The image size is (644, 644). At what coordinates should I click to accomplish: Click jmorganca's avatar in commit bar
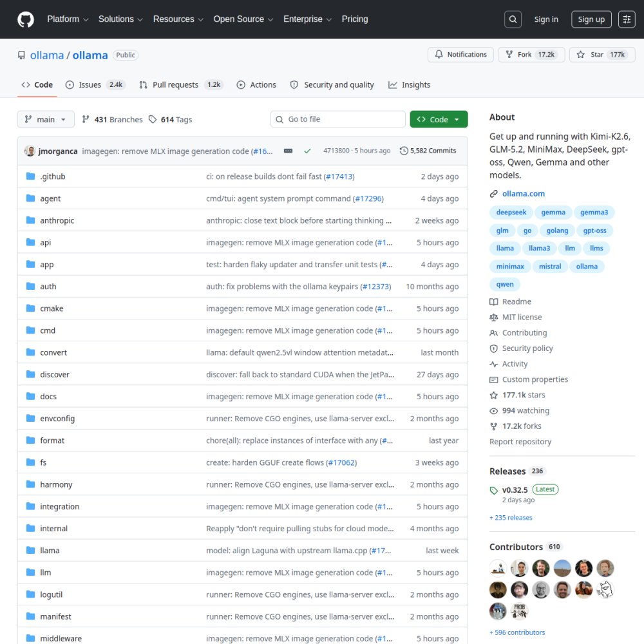30,151
